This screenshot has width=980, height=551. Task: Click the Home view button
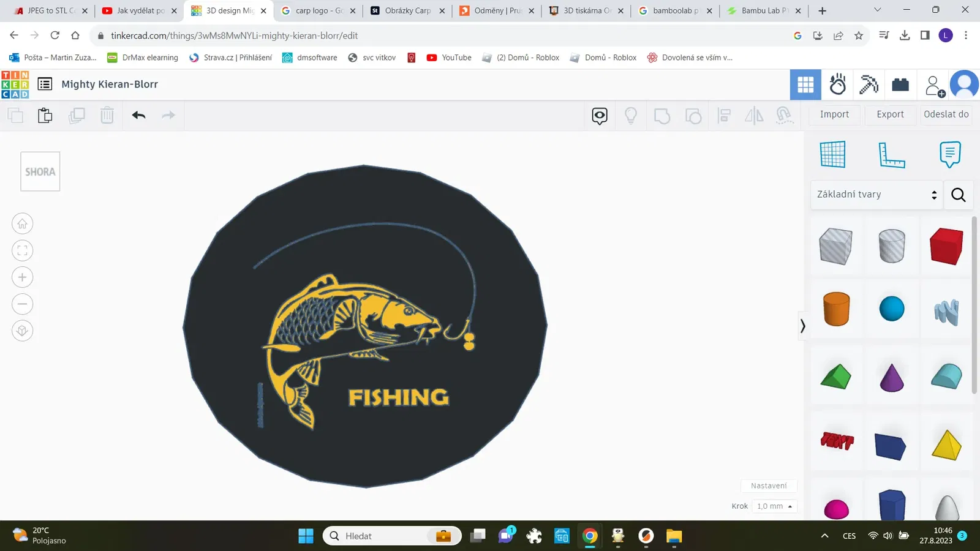click(23, 223)
